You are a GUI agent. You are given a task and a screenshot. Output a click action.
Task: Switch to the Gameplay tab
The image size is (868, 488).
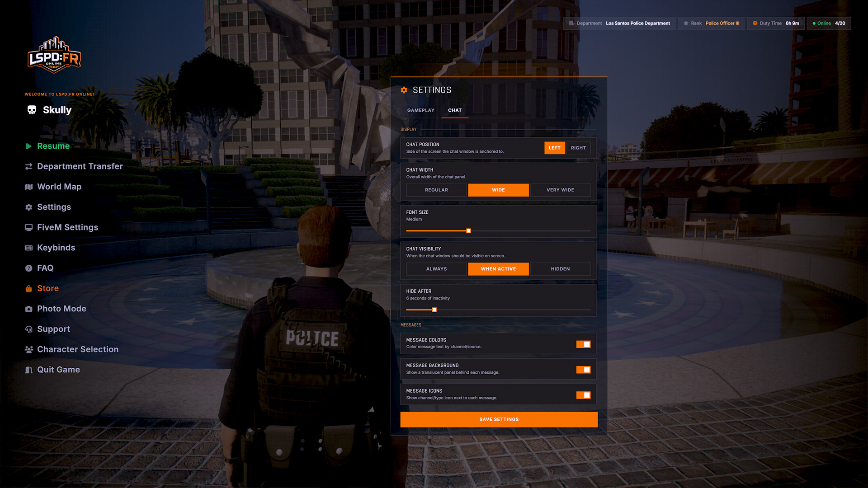pos(420,110)
